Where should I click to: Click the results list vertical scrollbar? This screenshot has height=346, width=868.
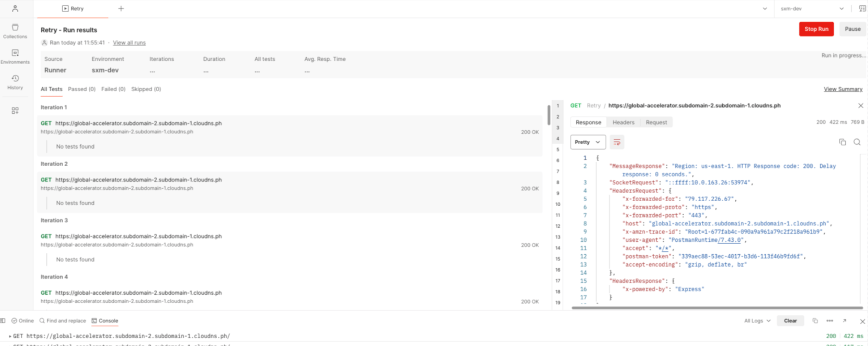point(549,115)
